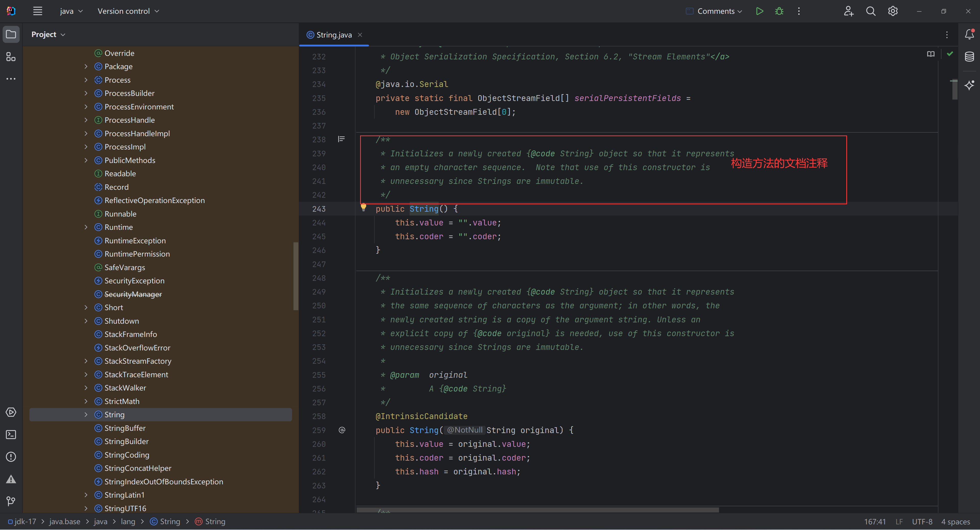Expand the Runtime tree node
Screen dimensions: 980x530
86,227
